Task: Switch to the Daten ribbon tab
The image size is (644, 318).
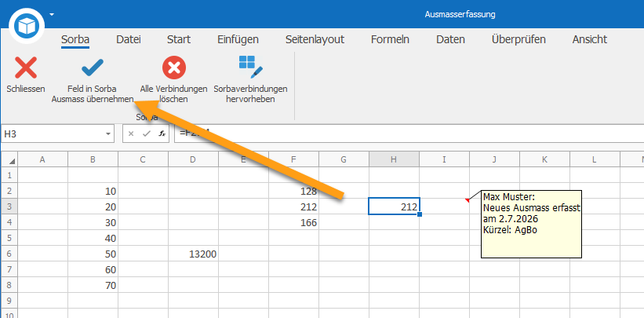Action: pos(450,40)
